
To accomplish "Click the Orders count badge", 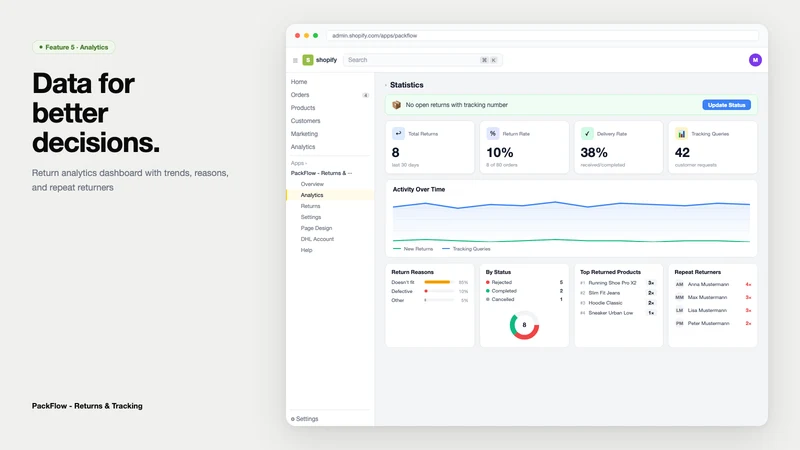I will [x=365, y=95].
